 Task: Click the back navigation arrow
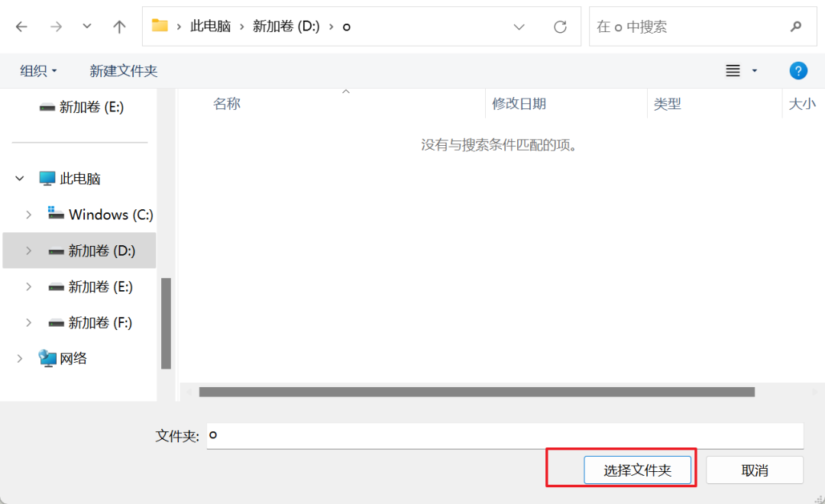coord(21,25)
